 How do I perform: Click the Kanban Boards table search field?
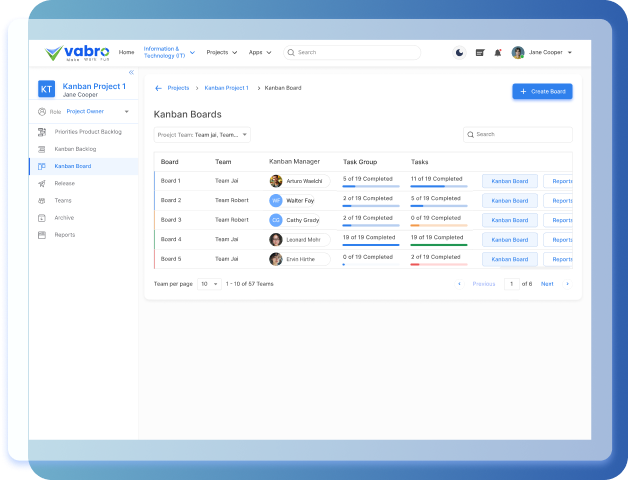[x=518, y=134]
